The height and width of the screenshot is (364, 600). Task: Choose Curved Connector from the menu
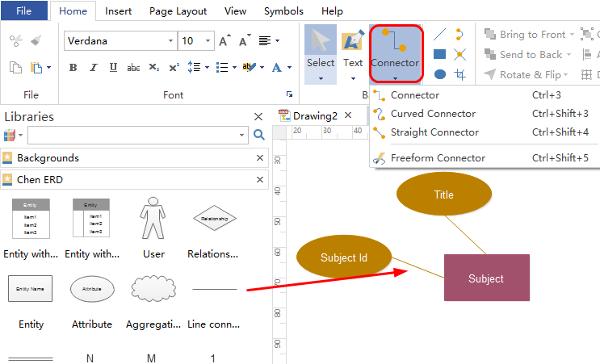point(433,114)
